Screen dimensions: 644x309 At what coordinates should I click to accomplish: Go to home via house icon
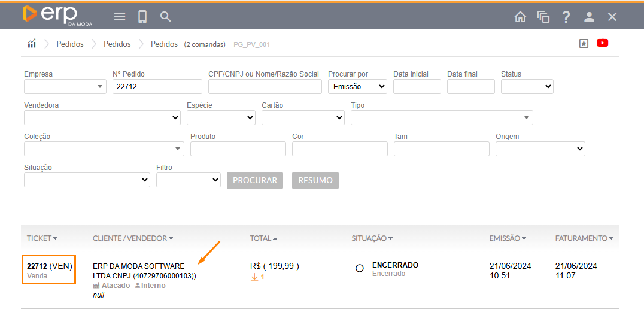click(x=520, y=17)
